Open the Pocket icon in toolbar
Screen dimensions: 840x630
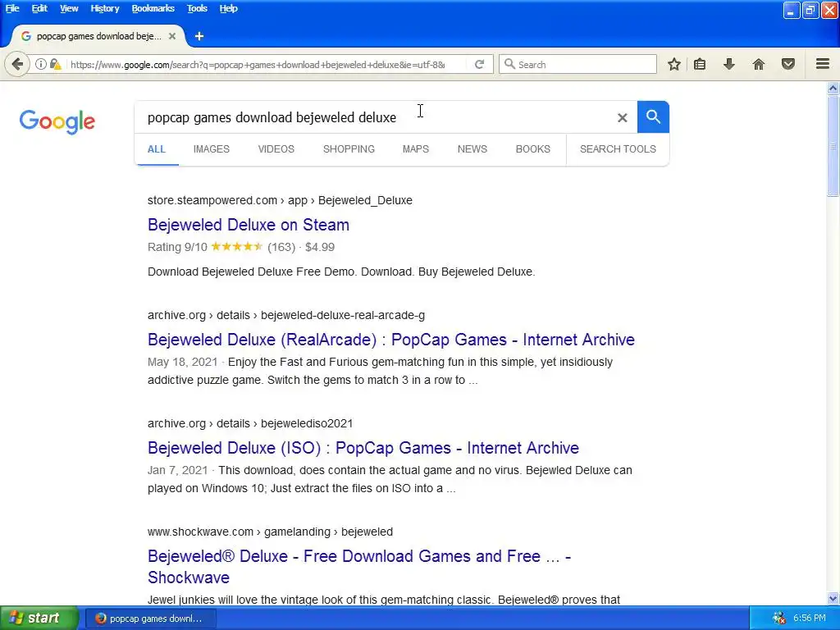(788, 64)
